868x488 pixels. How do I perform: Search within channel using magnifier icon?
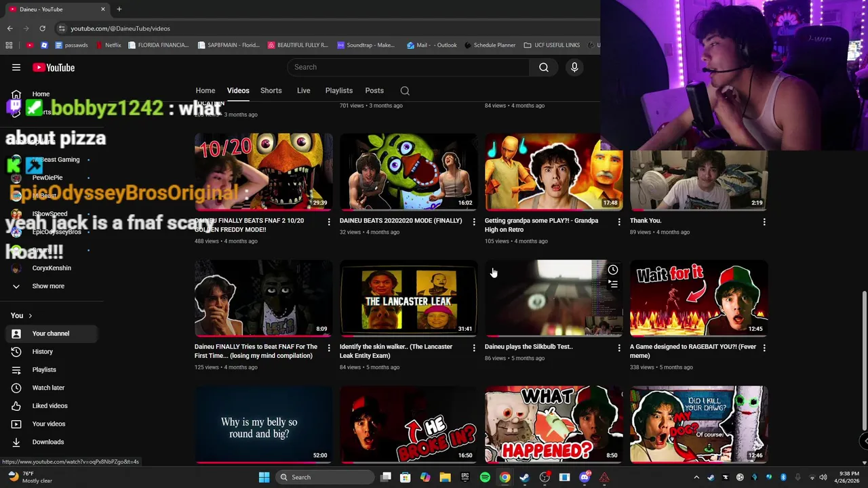(405, 91)
